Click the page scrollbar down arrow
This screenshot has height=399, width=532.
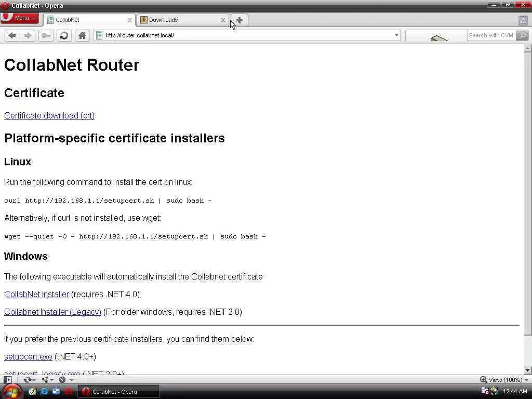tap(527, 370)
